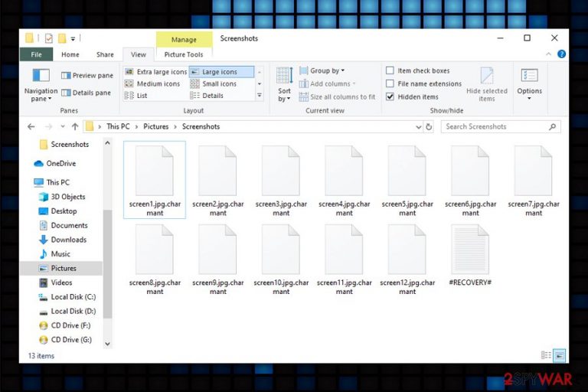Open the Picture Tools tab
This screenshot has width=588, height=392.
click(x=184, y=54)
